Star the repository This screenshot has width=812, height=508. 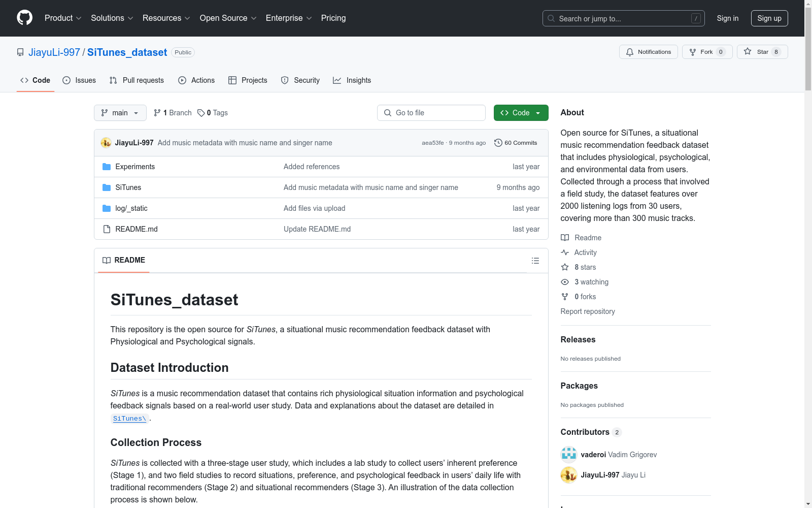coord(762,52)
